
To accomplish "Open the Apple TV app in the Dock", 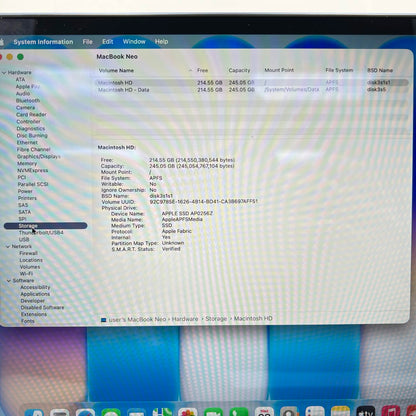I will [366, 411].
